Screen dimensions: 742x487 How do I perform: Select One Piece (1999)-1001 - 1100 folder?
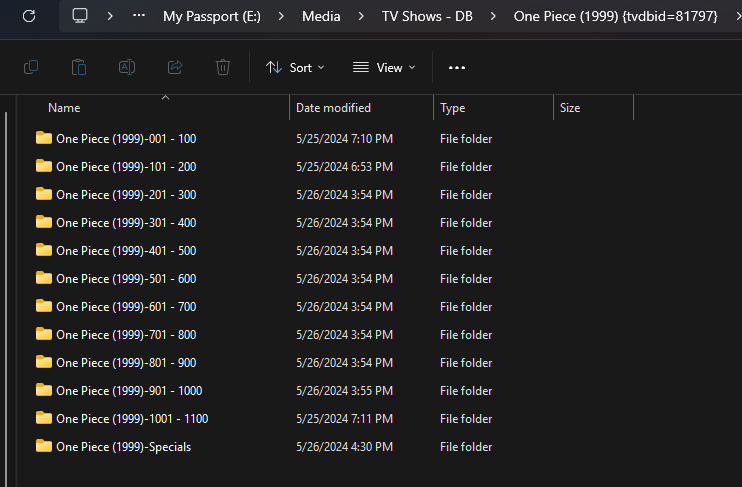coord(132,419)
